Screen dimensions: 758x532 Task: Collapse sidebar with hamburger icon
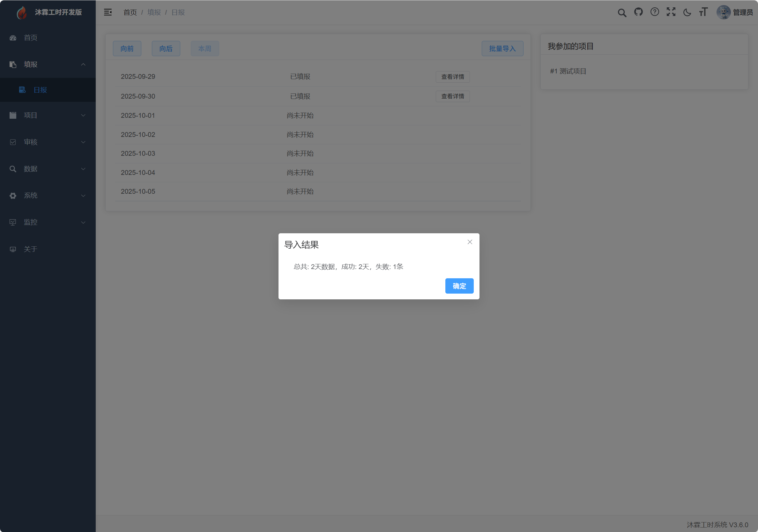click(108, 12)
